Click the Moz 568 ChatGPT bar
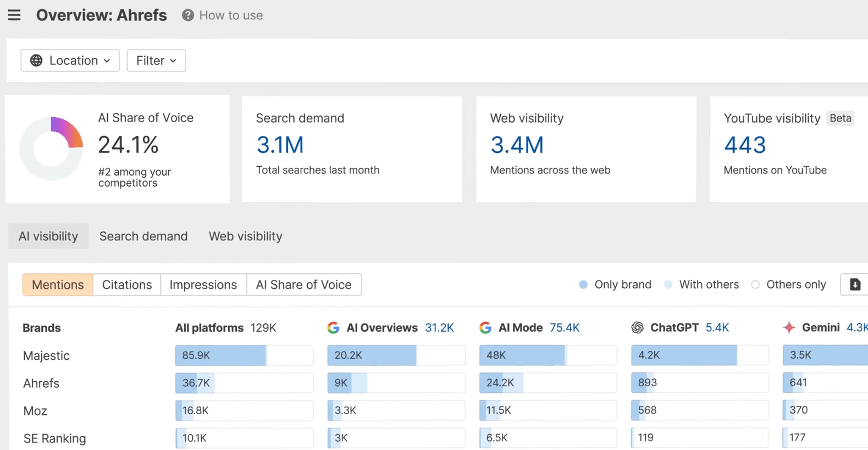This screenshot has height=450, width=868. 700,410
